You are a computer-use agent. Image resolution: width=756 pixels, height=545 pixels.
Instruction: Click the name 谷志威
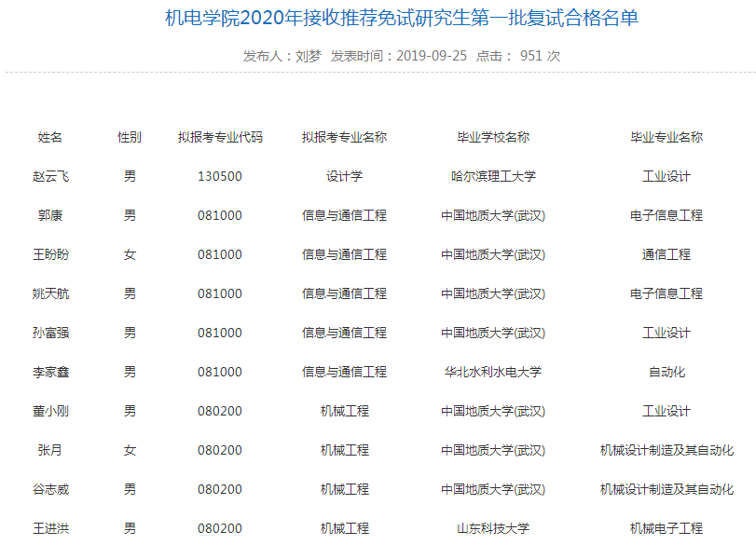point(50,489)
